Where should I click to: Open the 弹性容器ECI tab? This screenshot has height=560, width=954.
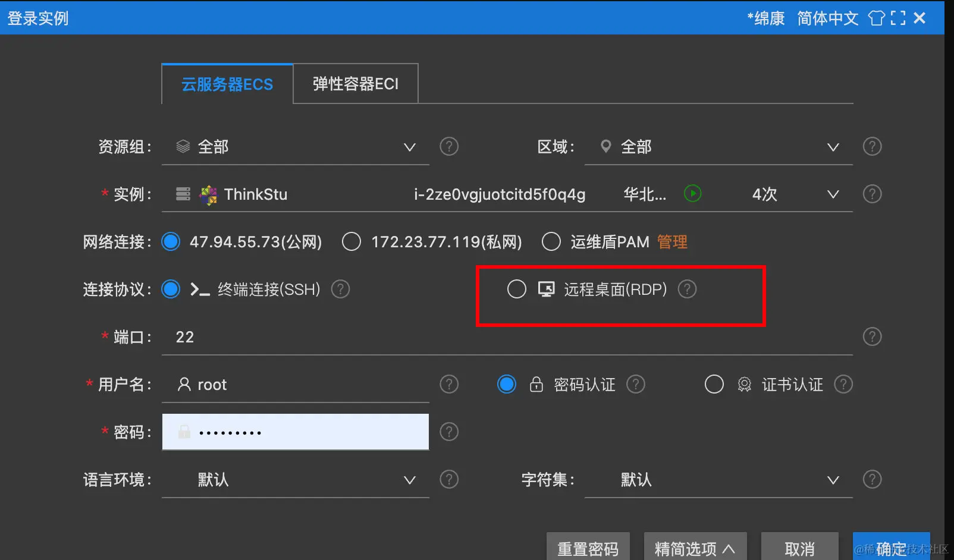[356, 84]
